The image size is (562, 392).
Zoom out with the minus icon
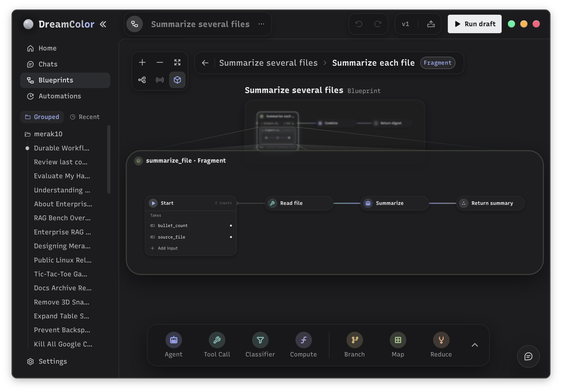[x=160, y=62]
